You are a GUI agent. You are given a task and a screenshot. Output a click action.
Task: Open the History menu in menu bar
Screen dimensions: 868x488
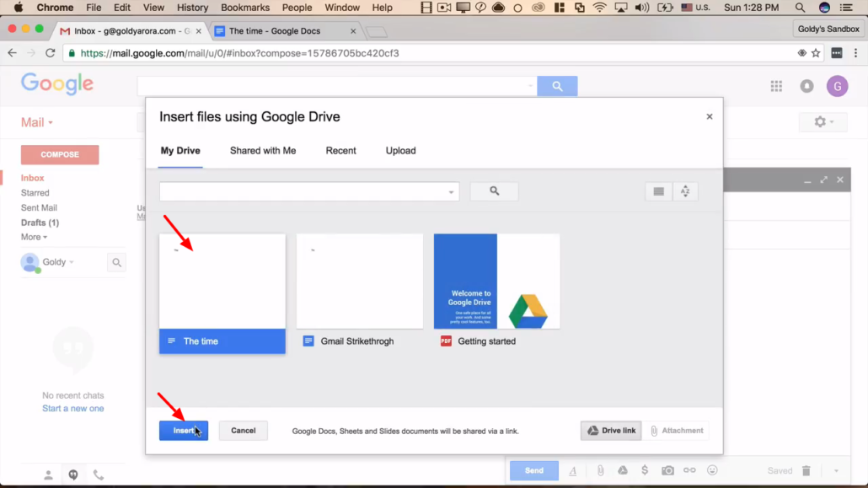click(192, 8)
